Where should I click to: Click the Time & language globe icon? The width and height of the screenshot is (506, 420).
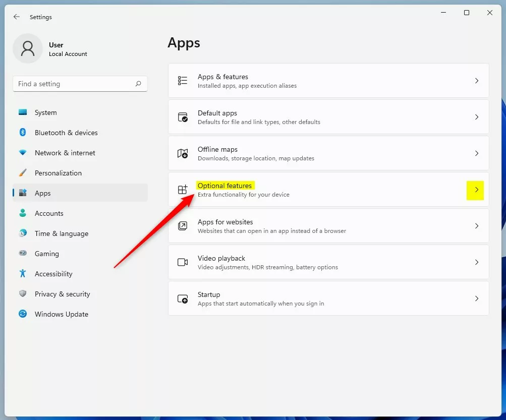23,233
